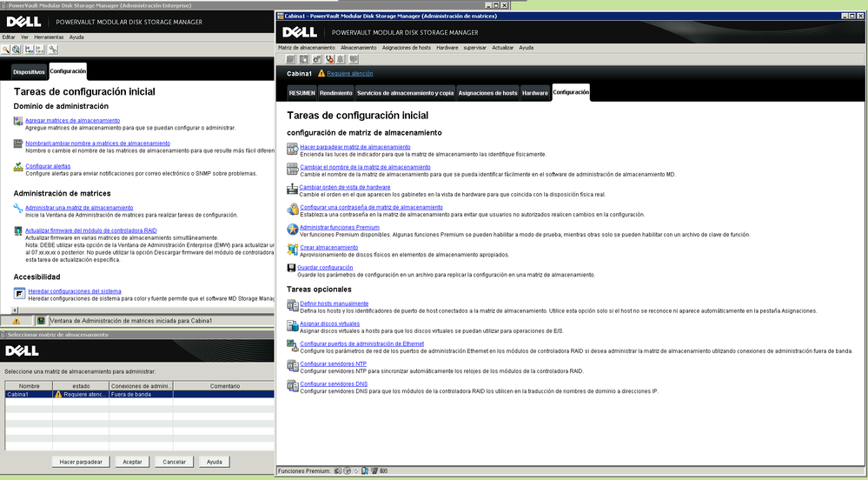Click status text 'Ventana de Administración de matrices iniciada'
This screenshot has width=868, height=480.
130,321
